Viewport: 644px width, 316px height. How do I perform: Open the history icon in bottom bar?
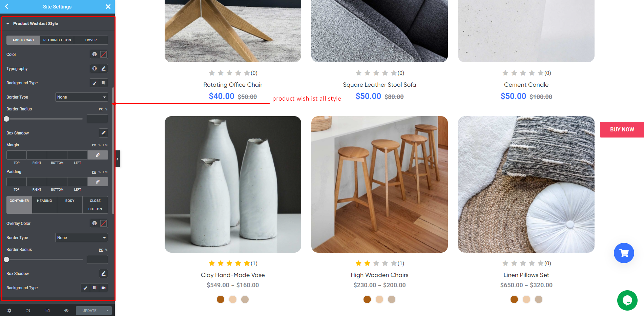pos(28,311)
